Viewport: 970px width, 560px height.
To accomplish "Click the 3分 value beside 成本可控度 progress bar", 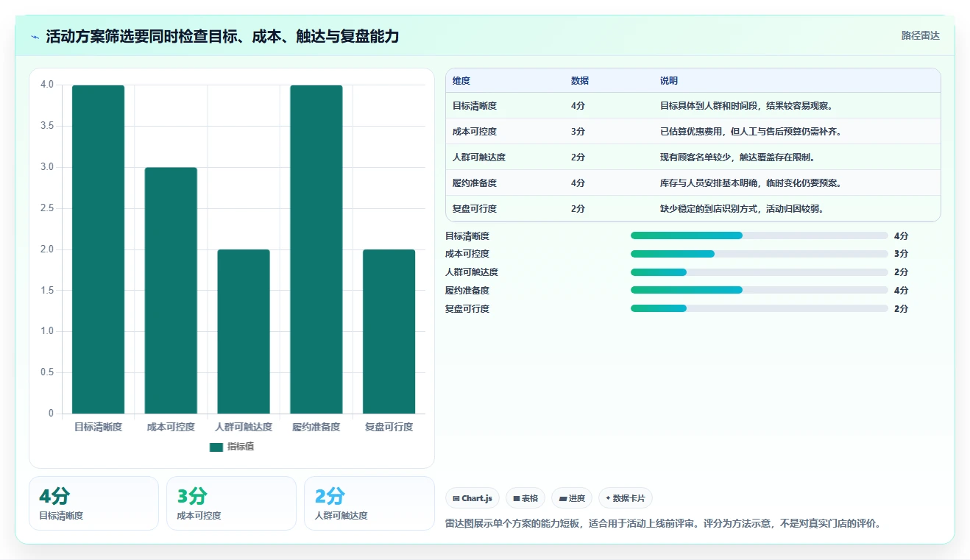I will [x=901, y=254].
